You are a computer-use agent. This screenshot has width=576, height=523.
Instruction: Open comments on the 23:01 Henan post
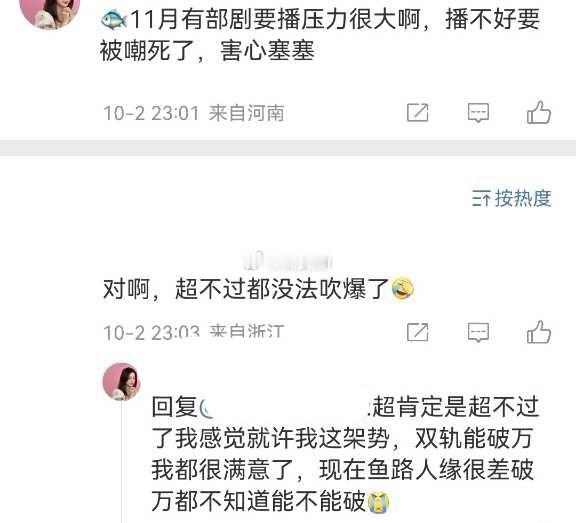[478, 113]
